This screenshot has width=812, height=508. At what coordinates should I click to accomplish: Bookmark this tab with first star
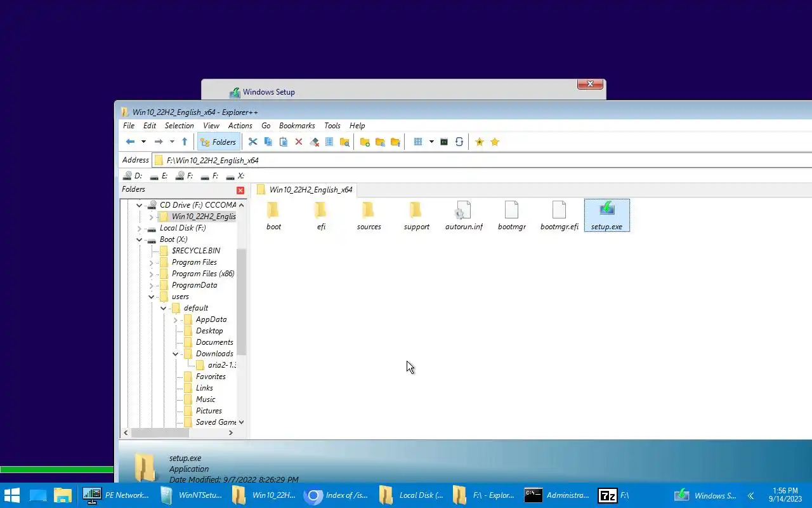[480, 142]
